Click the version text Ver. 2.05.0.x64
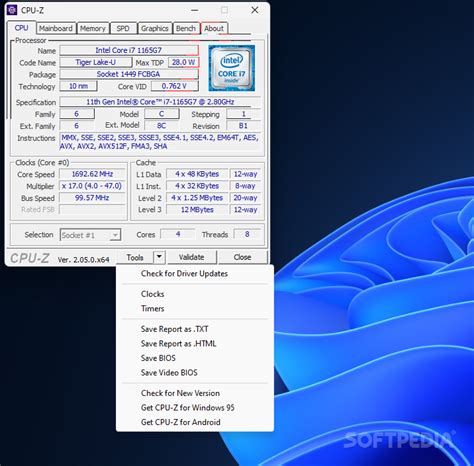This screenshot has height=466, width=474. click(83, 260)
